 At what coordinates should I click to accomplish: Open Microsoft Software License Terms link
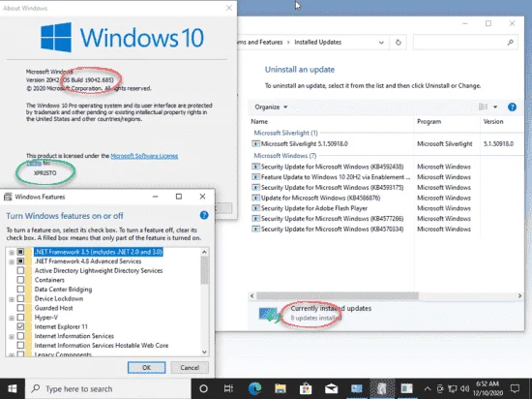coord(144,156)
